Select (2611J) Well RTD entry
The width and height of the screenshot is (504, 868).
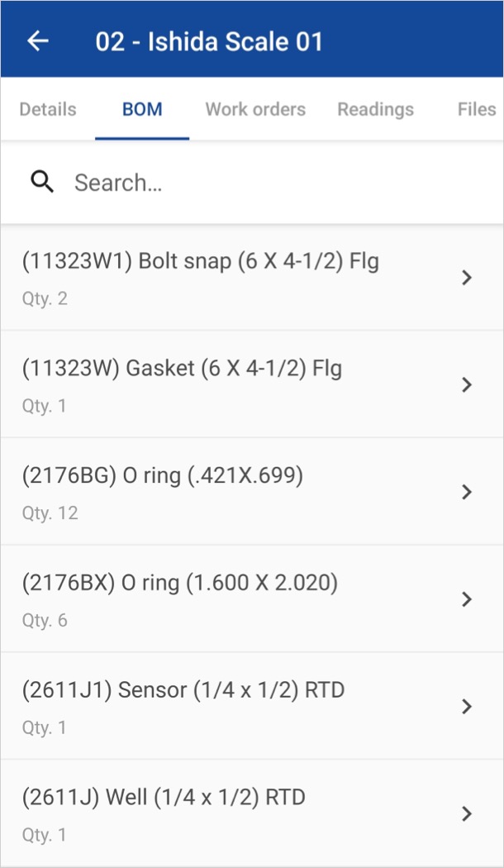pyautogui.click(x=164, y=798)
